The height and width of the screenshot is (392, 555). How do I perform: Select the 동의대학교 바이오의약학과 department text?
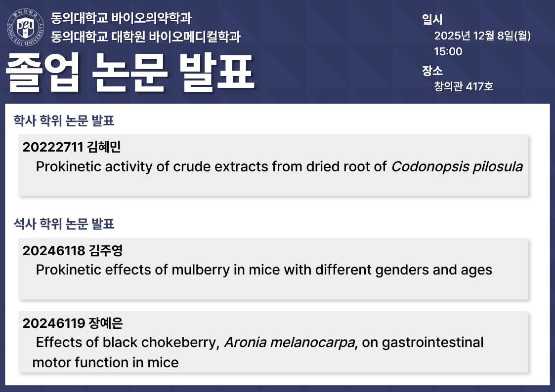coord(121,19)
